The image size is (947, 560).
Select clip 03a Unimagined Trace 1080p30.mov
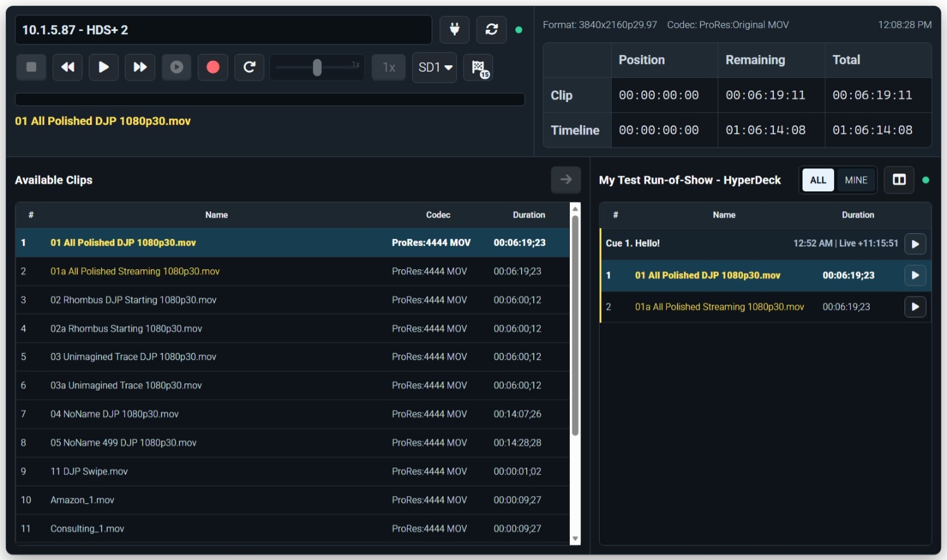293,385
